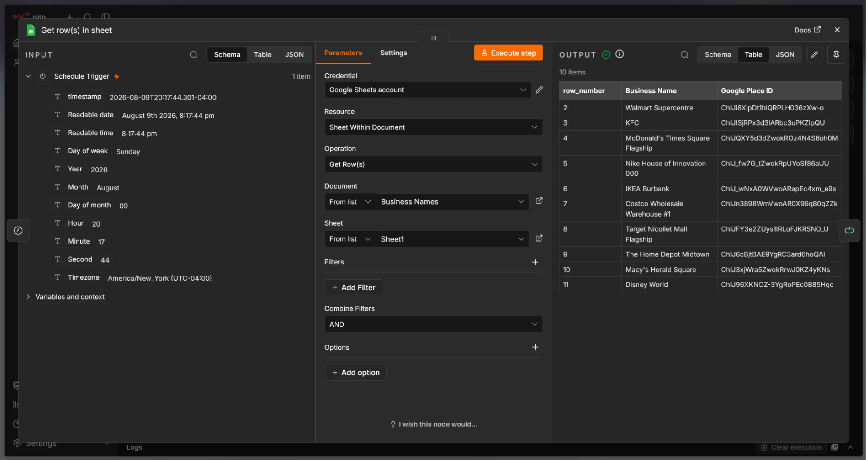
Task: Click The Home Depot Midtown cell
Action: pyautogui.click(x=669, y=254)
